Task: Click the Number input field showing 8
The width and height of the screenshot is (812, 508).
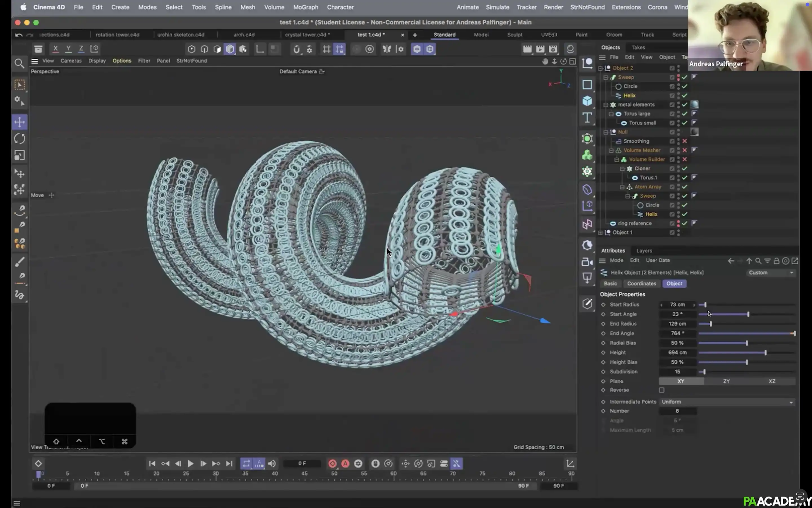Action: click(678, 411)
